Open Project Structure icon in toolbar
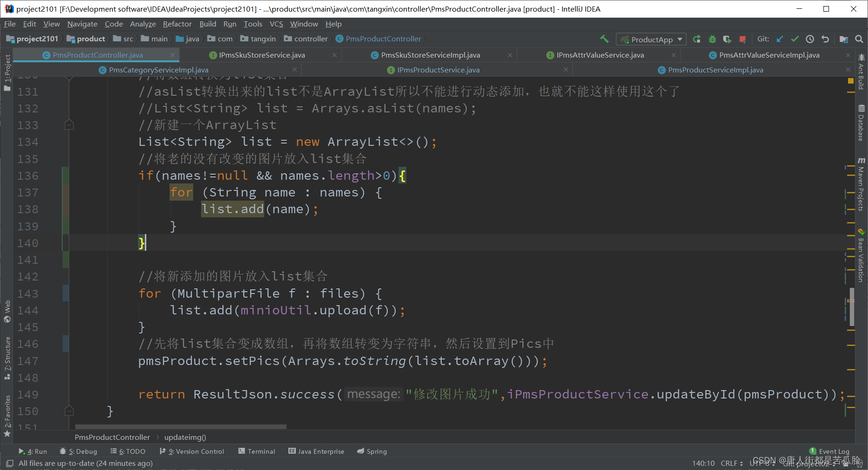This screenshot has height=470, width=868. (844, 39)
